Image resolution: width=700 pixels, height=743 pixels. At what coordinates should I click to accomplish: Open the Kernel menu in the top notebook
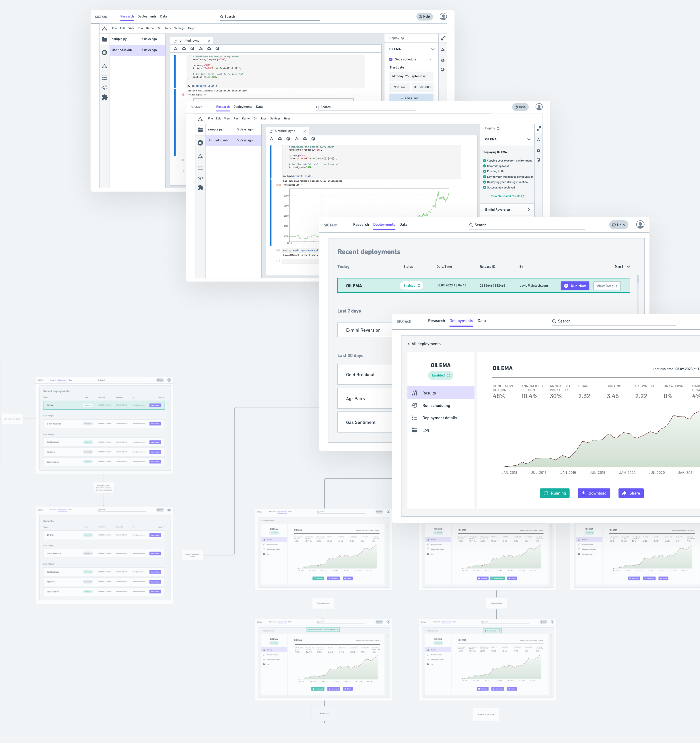click(150, 28)
